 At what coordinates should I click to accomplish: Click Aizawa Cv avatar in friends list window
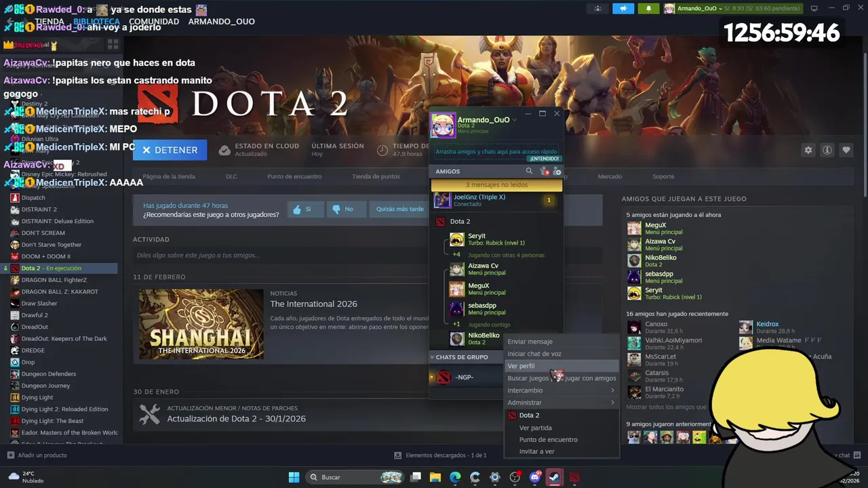pos(457,269)
